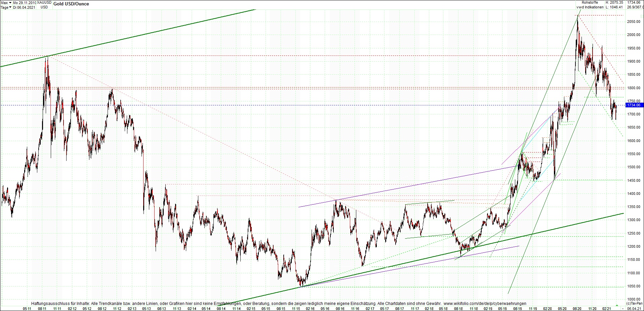Image resolution: width=644 pixels, height=311 pixels.
Task: Click the small green triangle marker on time axis
Action: (617, 306)
